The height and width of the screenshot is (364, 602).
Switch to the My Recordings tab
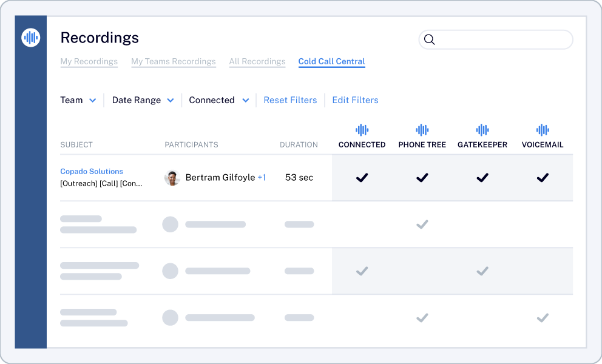(89, 61)
